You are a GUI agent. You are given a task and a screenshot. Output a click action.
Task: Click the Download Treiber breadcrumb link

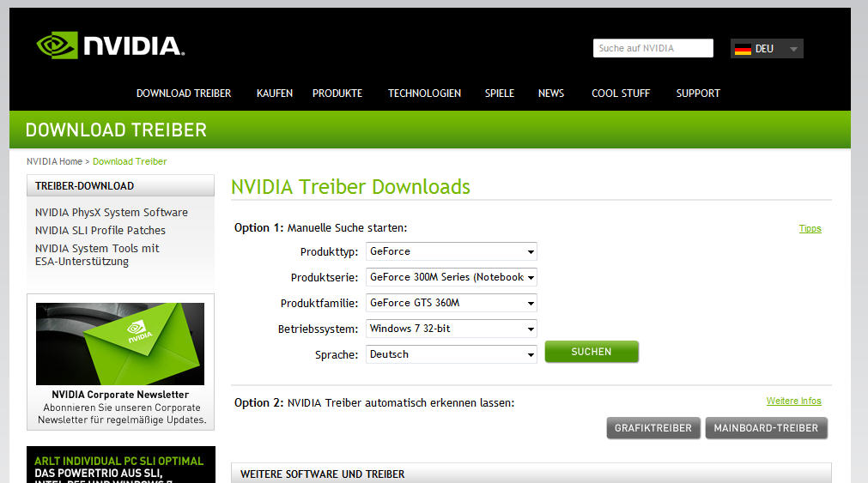[130, 161]
